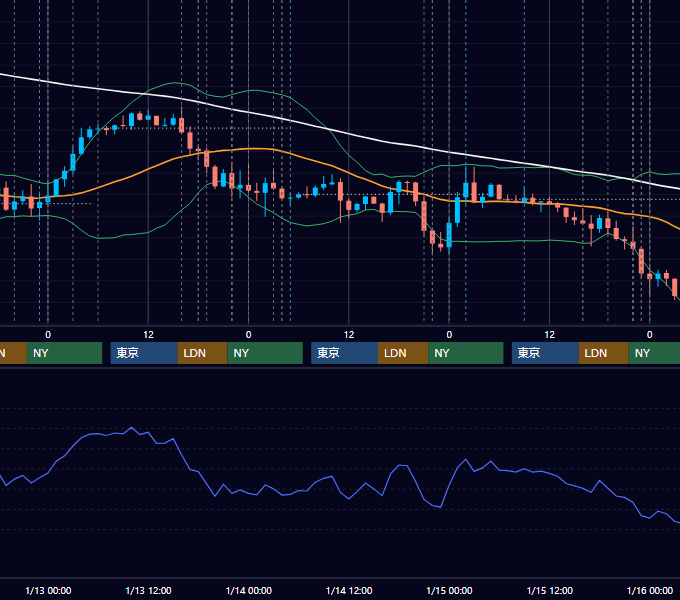Select the NY session block above 1/13 00:00
The height and width of the screenshot is (600, 680).
(64, 353)
